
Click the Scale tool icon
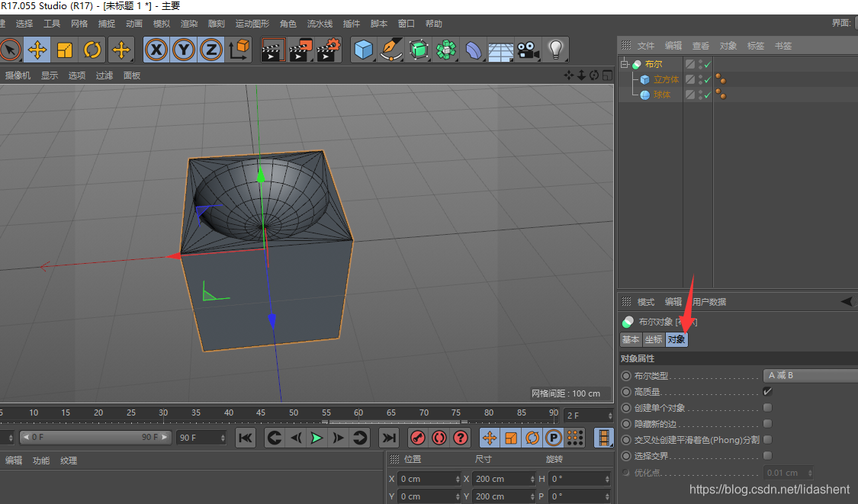[x=65, y=50]
